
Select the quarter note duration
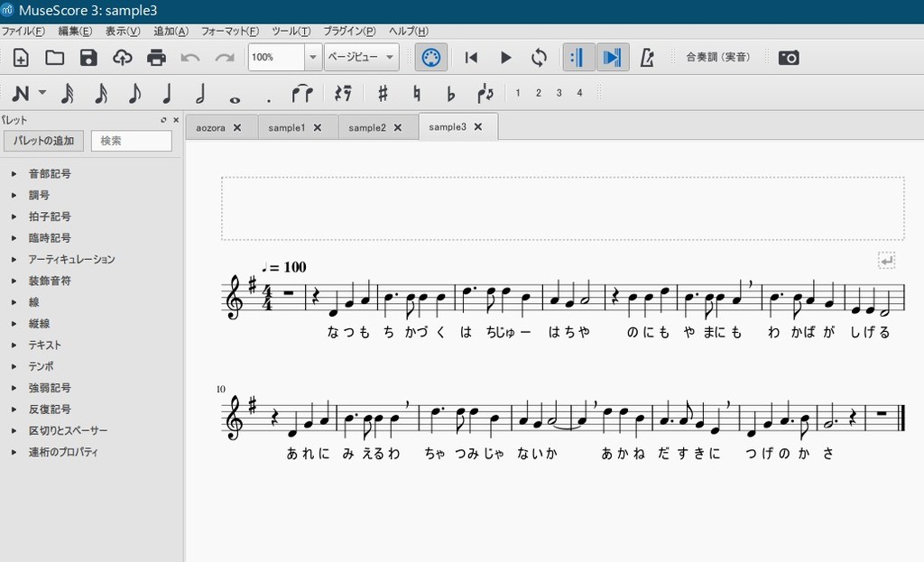(x=167, y=93)
